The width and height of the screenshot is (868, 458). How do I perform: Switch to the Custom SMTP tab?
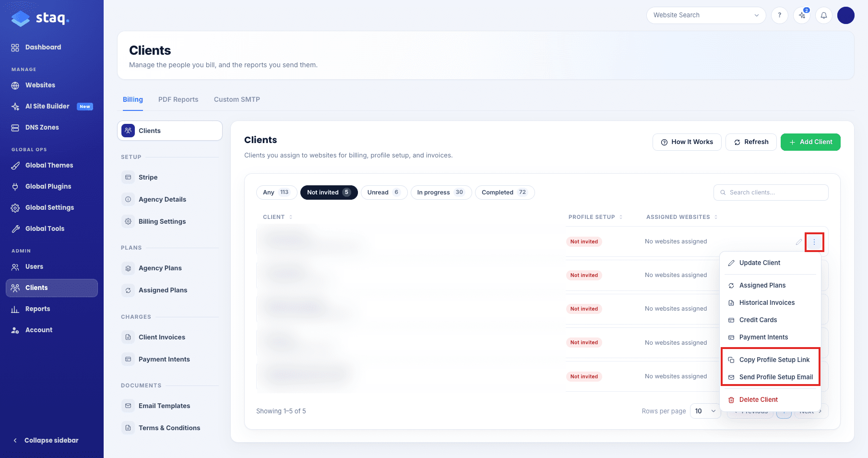tap(237, 99)
